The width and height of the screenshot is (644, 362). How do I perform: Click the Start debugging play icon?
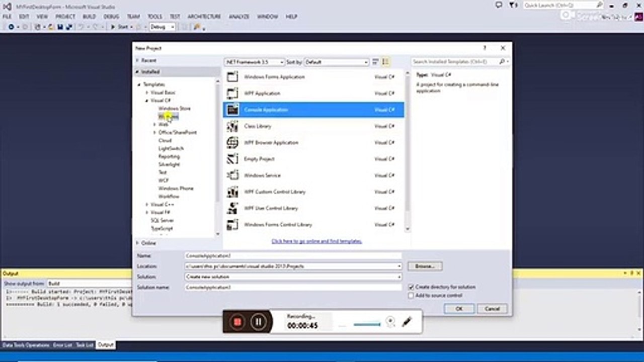(113, 27)
